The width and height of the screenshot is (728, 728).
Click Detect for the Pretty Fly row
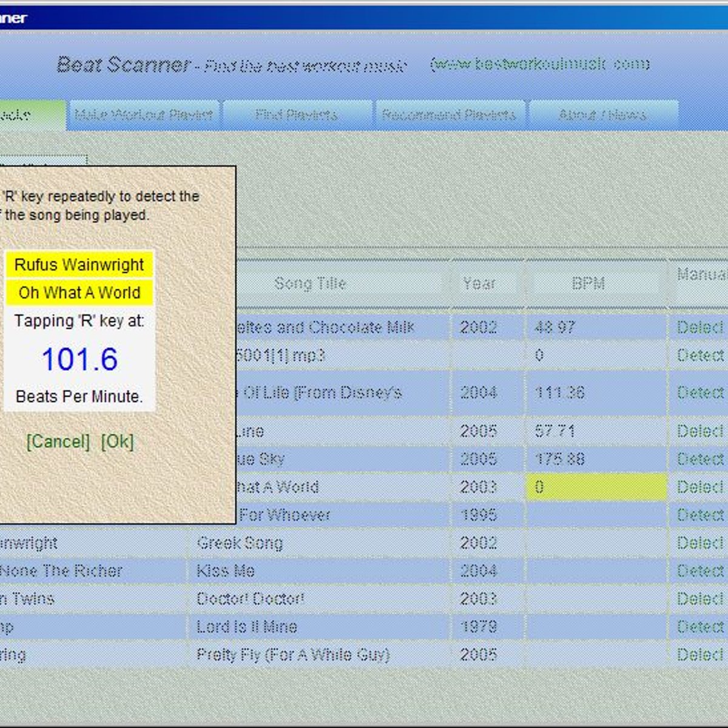700,654
